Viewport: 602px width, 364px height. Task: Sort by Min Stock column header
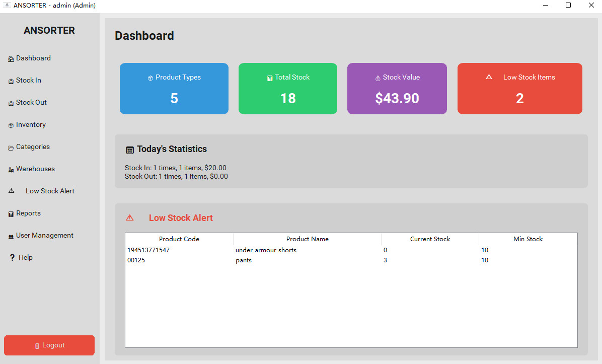(528, 239)
